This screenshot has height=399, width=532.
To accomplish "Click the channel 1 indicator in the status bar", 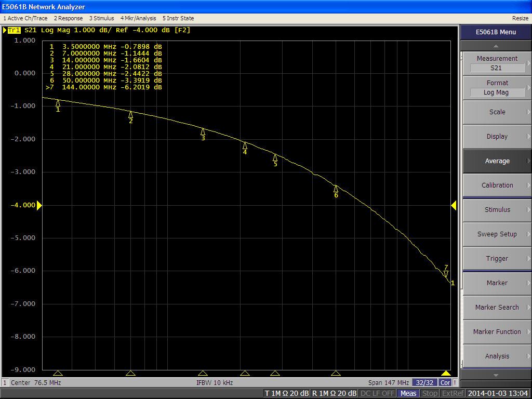I will coord(5,383).
